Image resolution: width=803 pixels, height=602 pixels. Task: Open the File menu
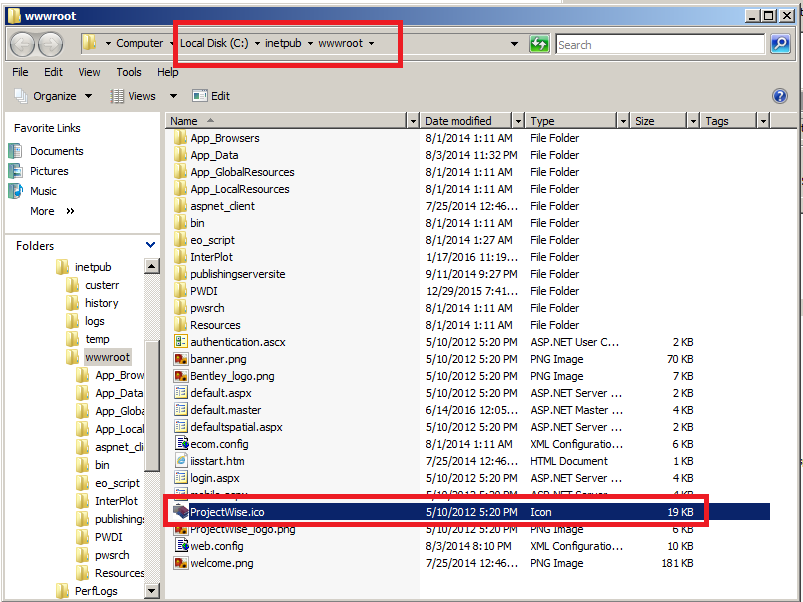(20, 72)
